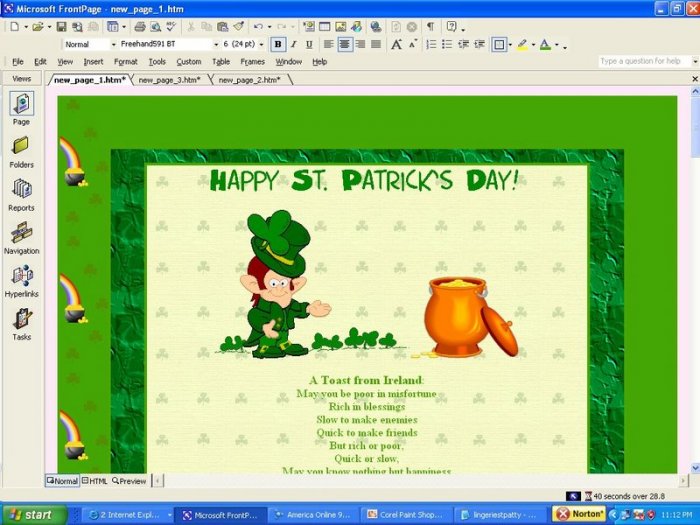Click the Insert Hyperlink globe icon
700x525 pixels.
[x=376, y=27]
